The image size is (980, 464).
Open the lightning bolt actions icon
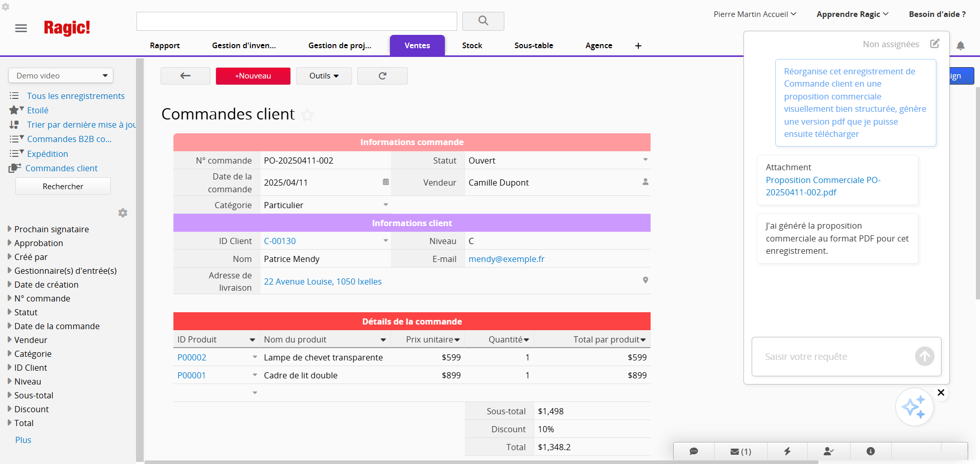point(787,451)
